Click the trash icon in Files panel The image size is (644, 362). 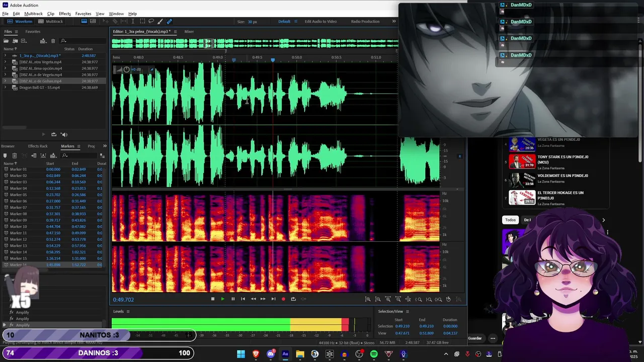(53, 41)
